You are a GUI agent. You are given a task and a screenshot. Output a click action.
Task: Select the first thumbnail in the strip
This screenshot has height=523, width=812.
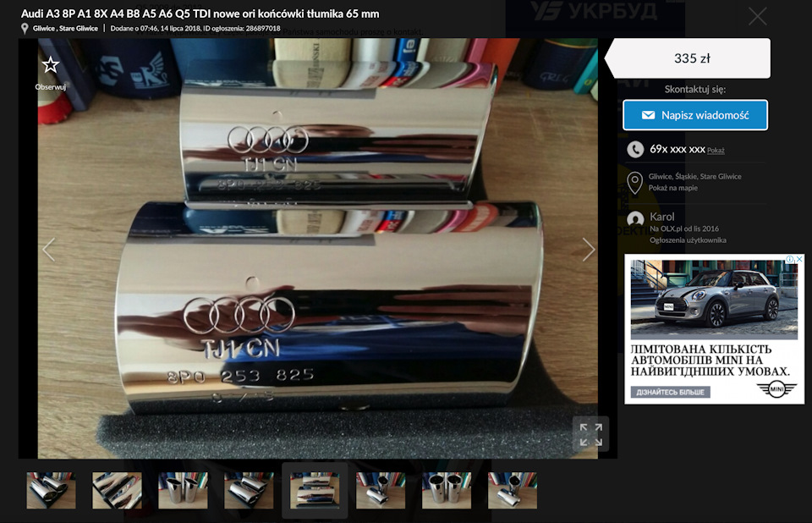tap(51, 490)
